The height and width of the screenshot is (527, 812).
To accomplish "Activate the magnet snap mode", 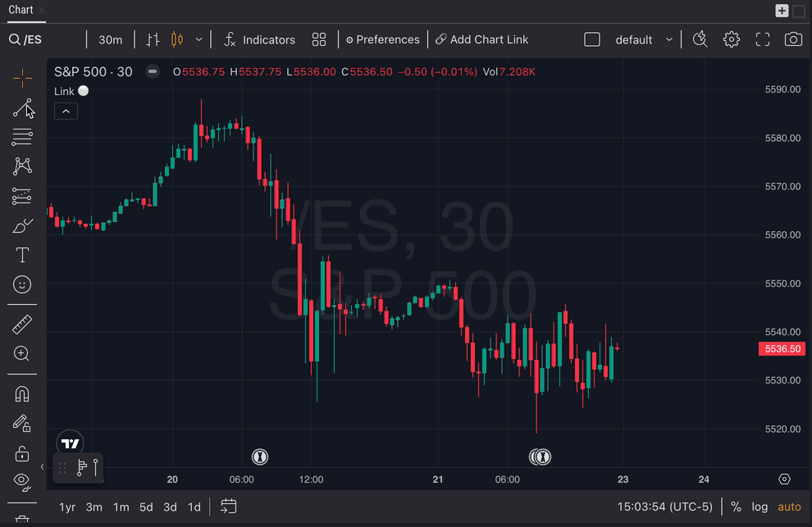I will tap(22, 394).
